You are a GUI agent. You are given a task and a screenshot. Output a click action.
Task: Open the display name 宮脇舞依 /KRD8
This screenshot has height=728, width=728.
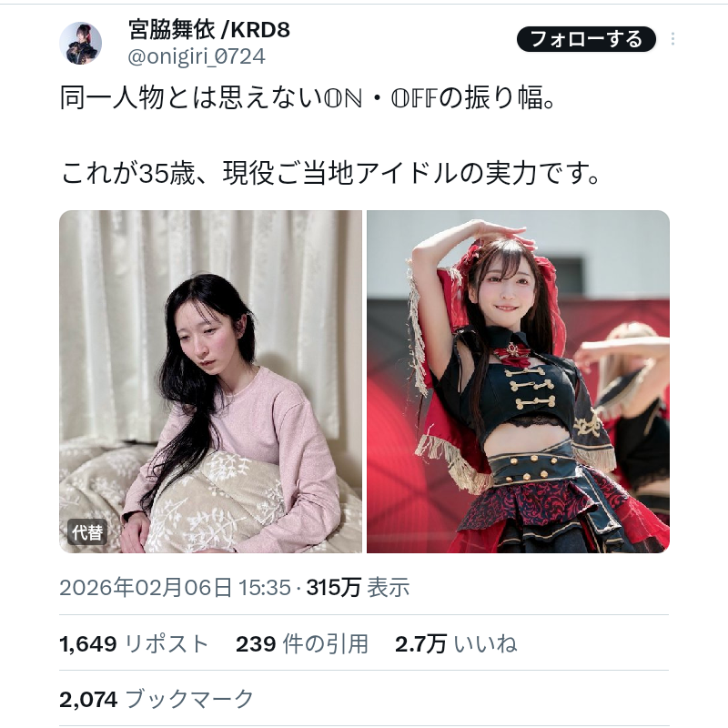(x=209, y=30)
